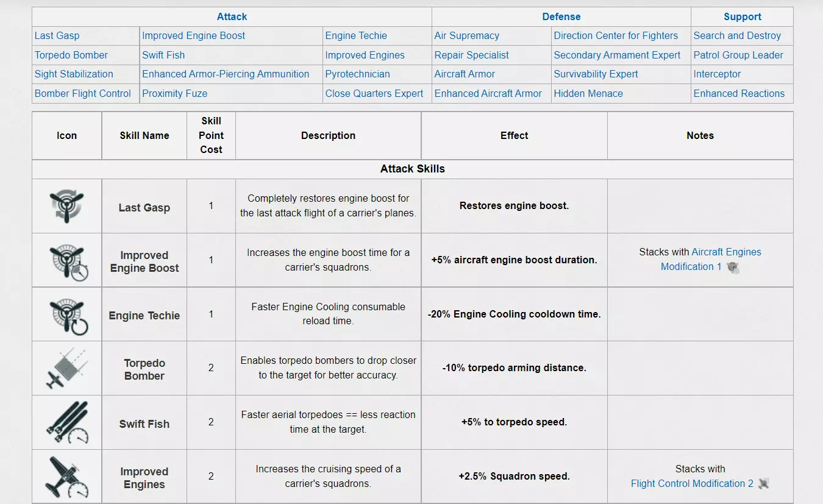The height and width of the screenshot is (504, 823).
Task: Click the Engine Techie skill icon
Action: pyautogui.click(x=67, y=315)
